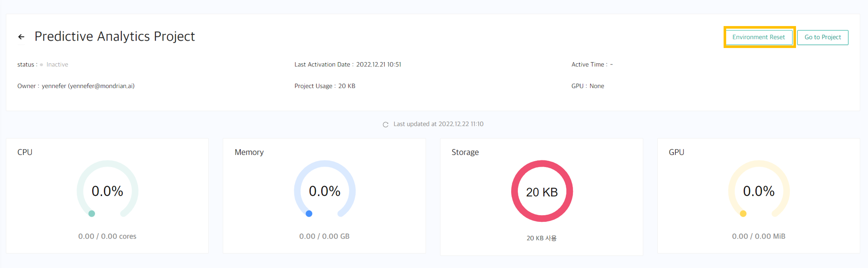Click the CPU gauge teal dot
The height and width of the screenshot is (268, 868).
[92, 214]
